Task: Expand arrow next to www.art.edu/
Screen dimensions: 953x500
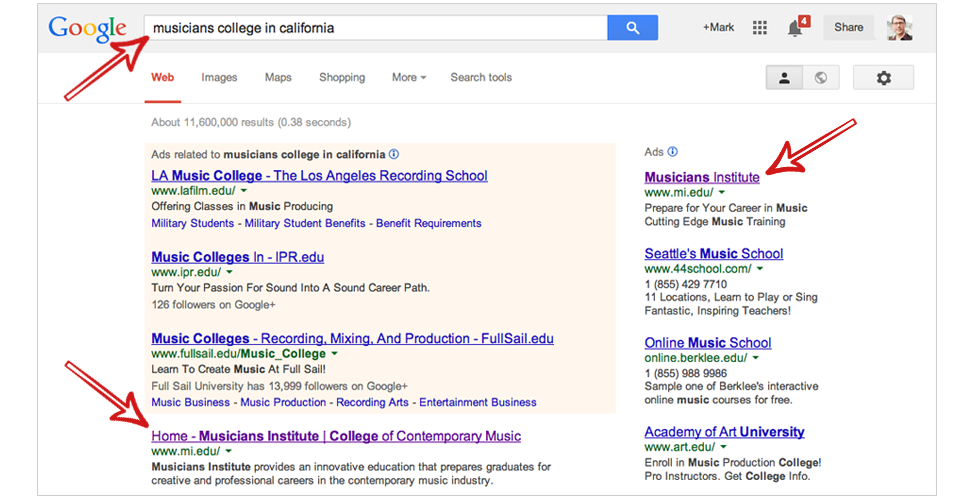Action: [x=724, y=447]
